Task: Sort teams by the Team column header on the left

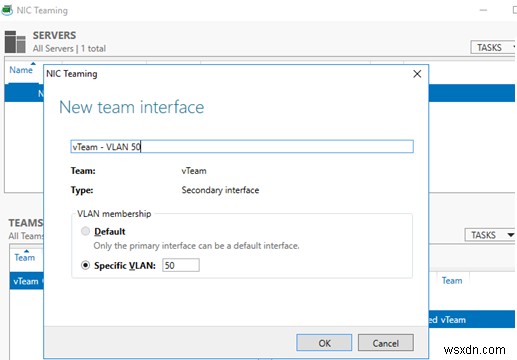Action: [x=25, y=257]
